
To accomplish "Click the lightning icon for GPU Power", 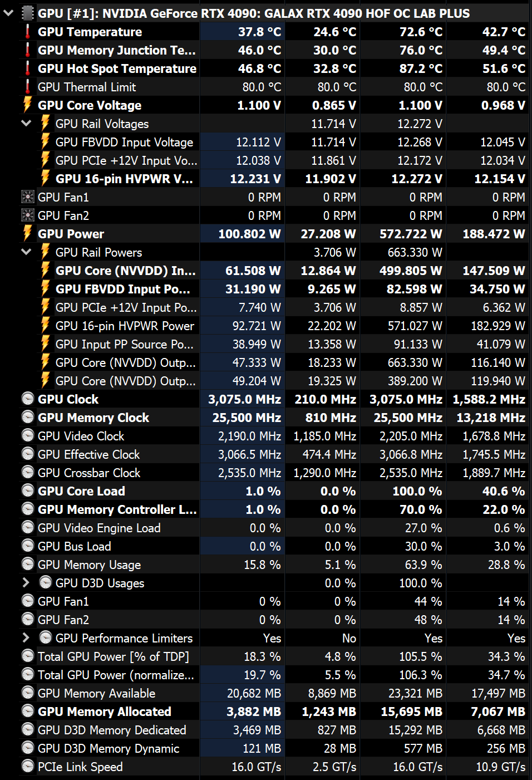I will point(27,233).
